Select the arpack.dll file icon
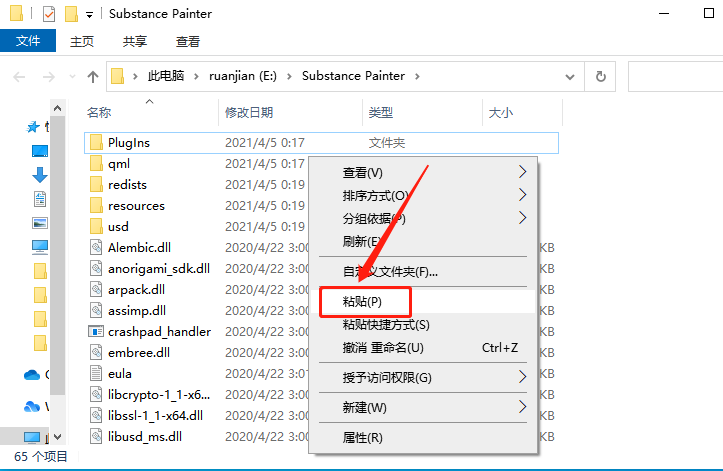 [x=96, y=289]
